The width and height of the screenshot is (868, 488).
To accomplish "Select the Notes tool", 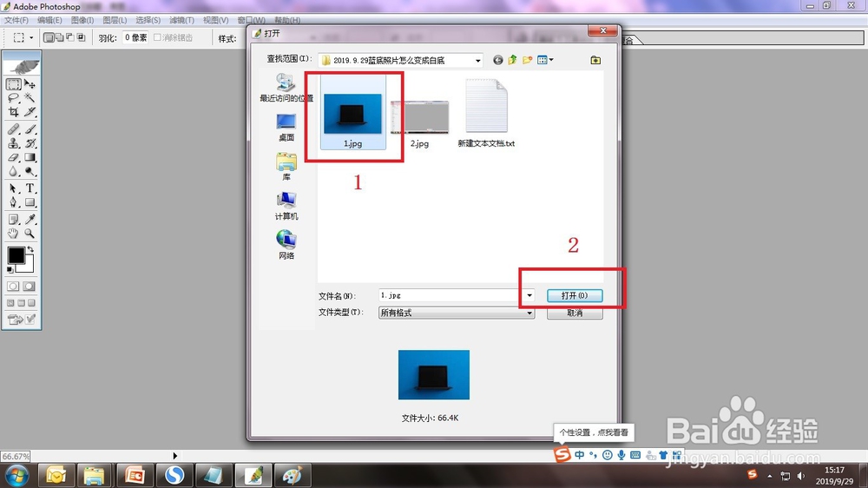I will click(14, 220).
